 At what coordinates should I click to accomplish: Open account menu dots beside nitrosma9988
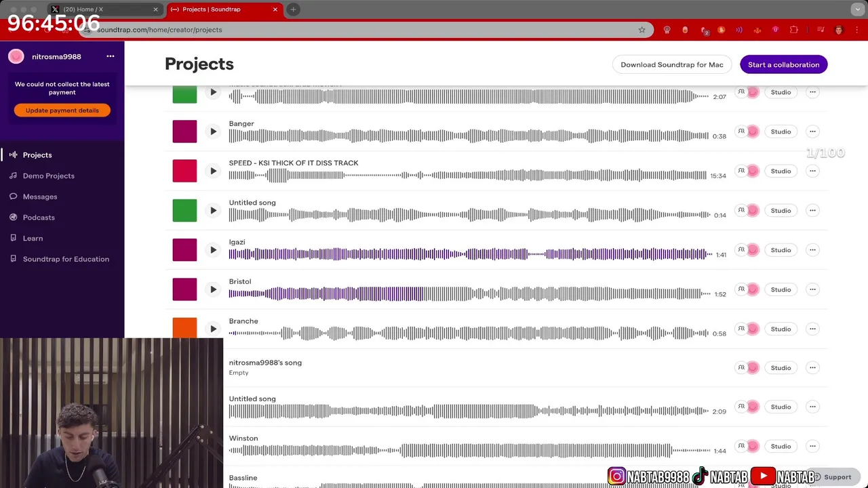pos(111,56)
